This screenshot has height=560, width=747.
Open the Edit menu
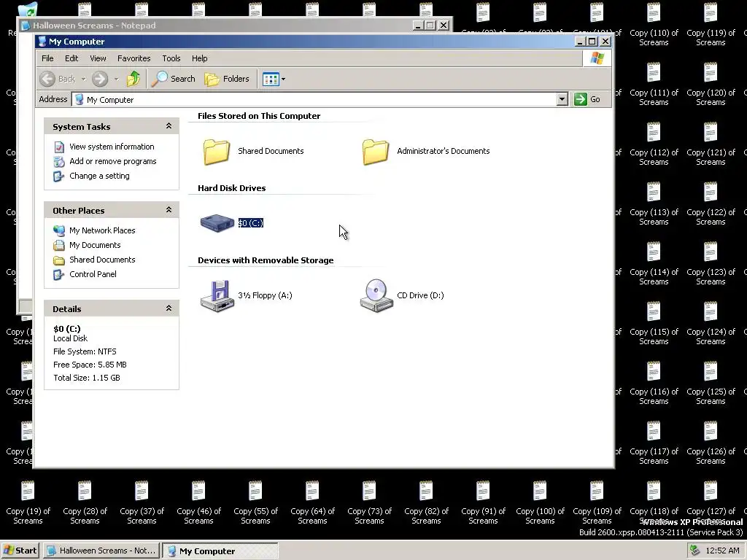(x=71, y=58)
